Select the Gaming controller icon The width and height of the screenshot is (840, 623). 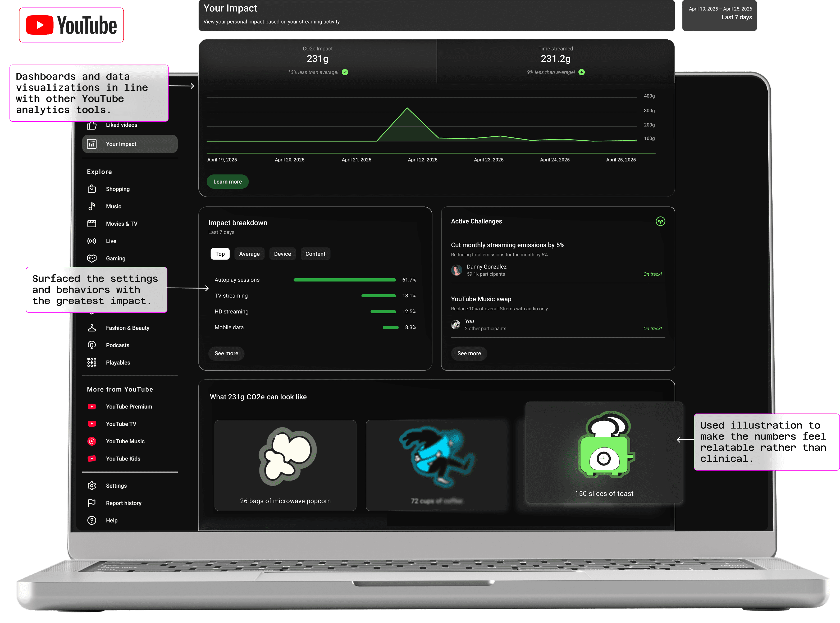click(x=92, y=258)
